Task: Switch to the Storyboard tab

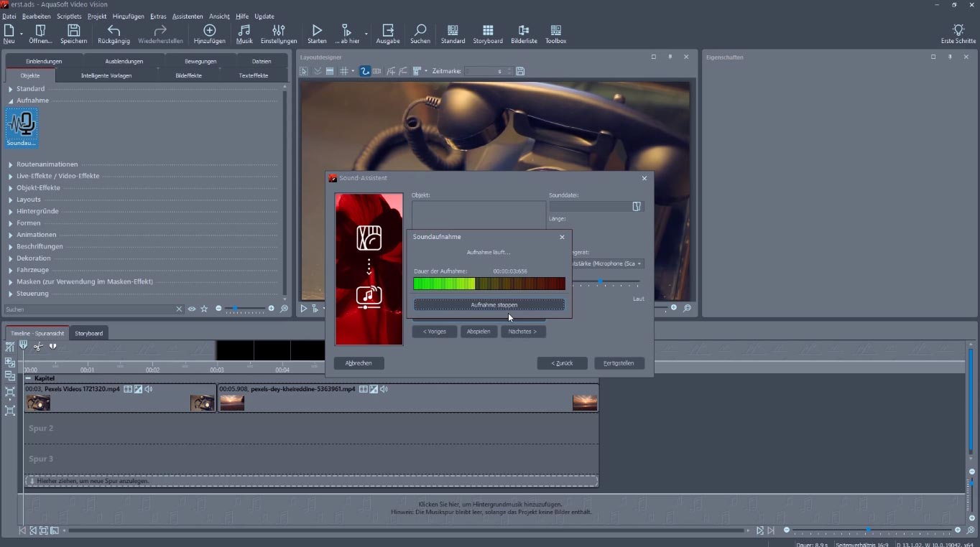Action: (89, 333)
